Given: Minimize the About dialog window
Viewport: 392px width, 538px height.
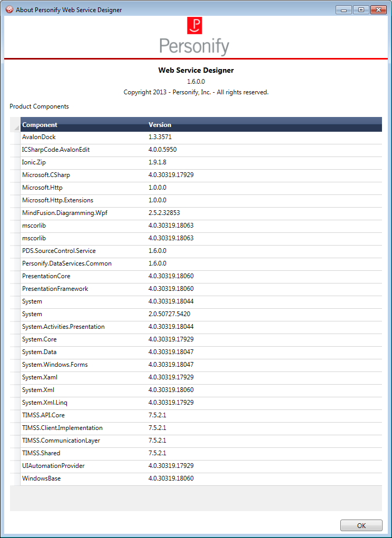Looking at the screenshot, I should (344, 9).
